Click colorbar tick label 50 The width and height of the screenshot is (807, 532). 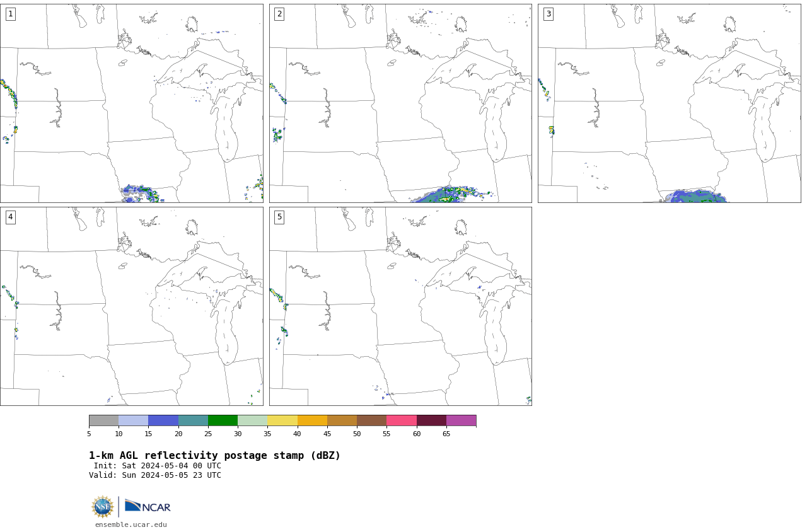pos(357,434)
